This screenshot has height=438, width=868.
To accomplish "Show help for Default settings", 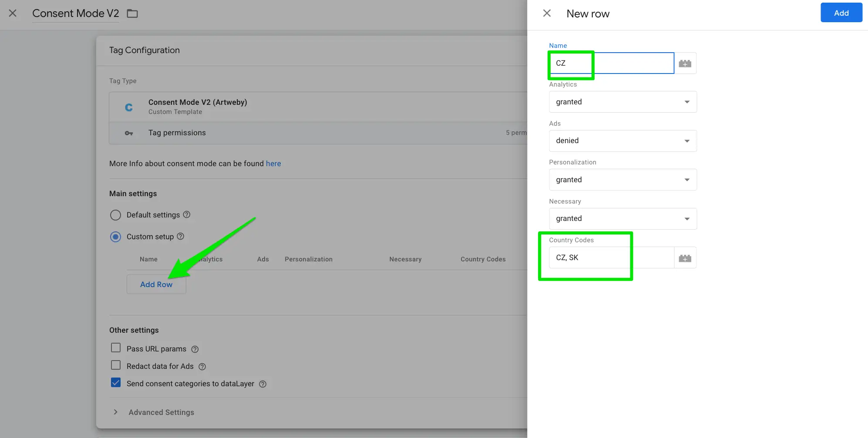I will (187, 214).
